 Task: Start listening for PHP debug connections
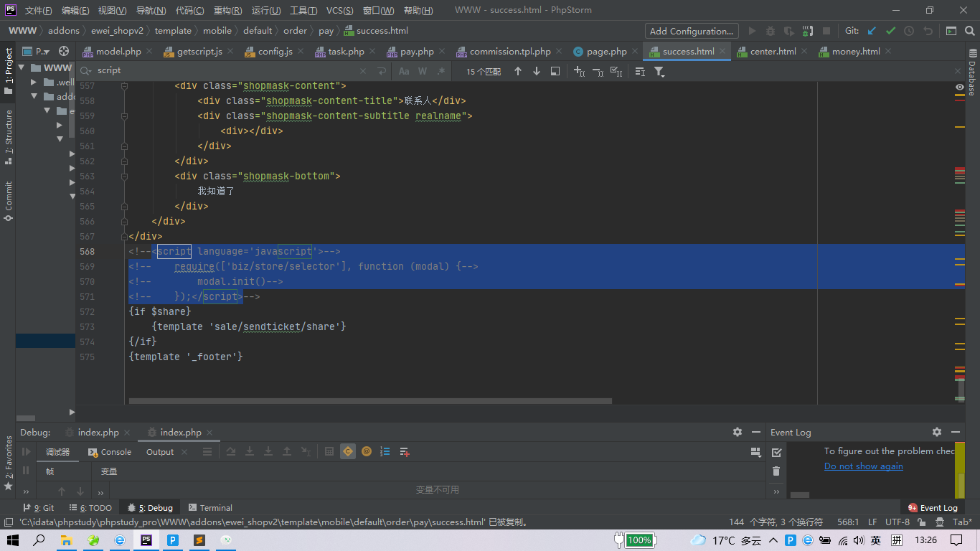(808, 31)
